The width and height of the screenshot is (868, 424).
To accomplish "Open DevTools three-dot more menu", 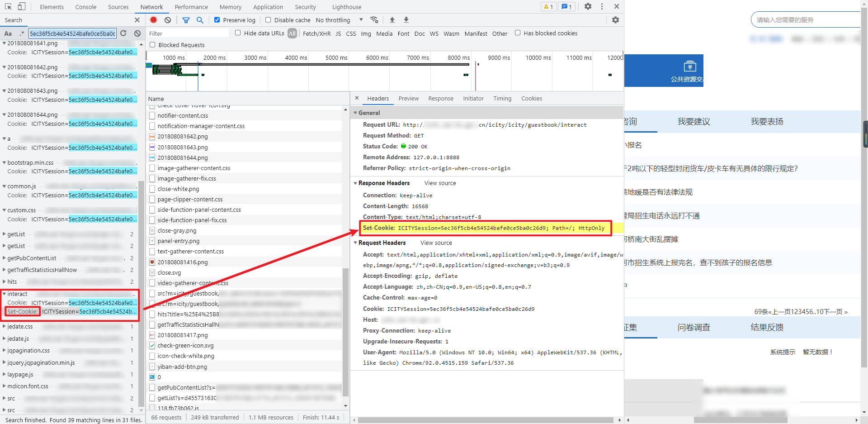I will [602, 6].
